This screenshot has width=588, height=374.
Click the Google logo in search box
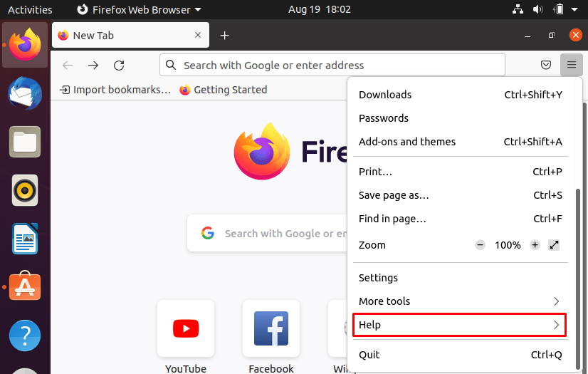point(207,233)
